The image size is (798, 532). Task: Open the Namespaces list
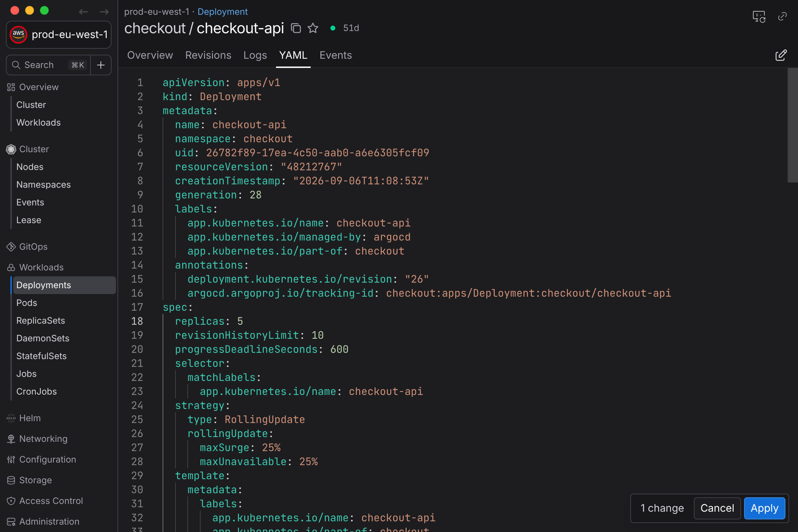point(44,185)
